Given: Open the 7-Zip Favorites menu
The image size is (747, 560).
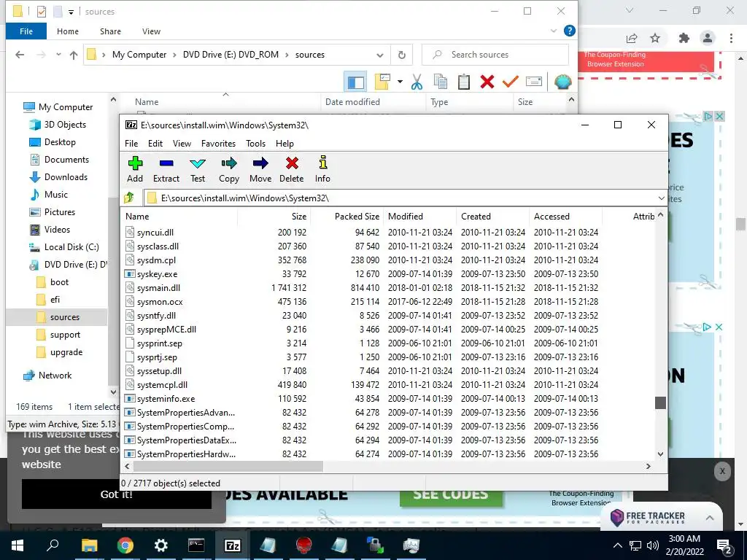Looking at the screenshot, I should [218, 144].
